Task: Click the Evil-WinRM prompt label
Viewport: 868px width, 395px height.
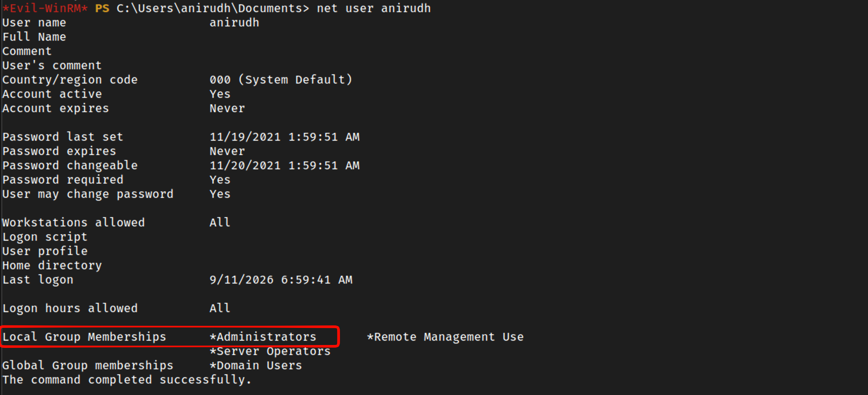Action: (x=45, y=8)
